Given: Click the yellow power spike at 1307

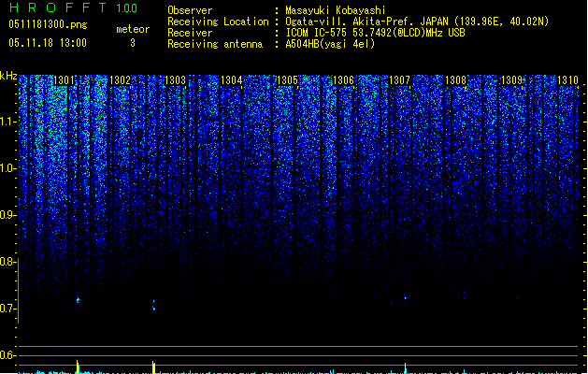Looking at the screenshot, I should point(406,368).
